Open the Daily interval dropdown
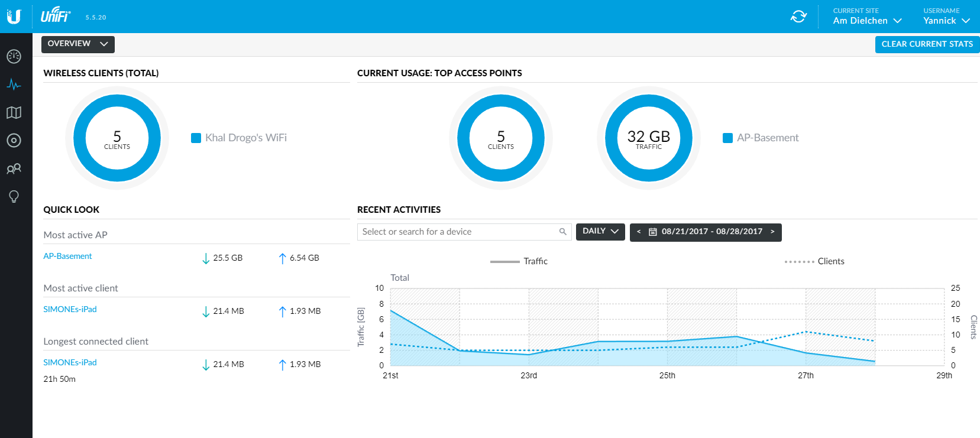Image resolution: width=980 pixels, height=438 pixels. pyautogui.click(x=600, y=232)
